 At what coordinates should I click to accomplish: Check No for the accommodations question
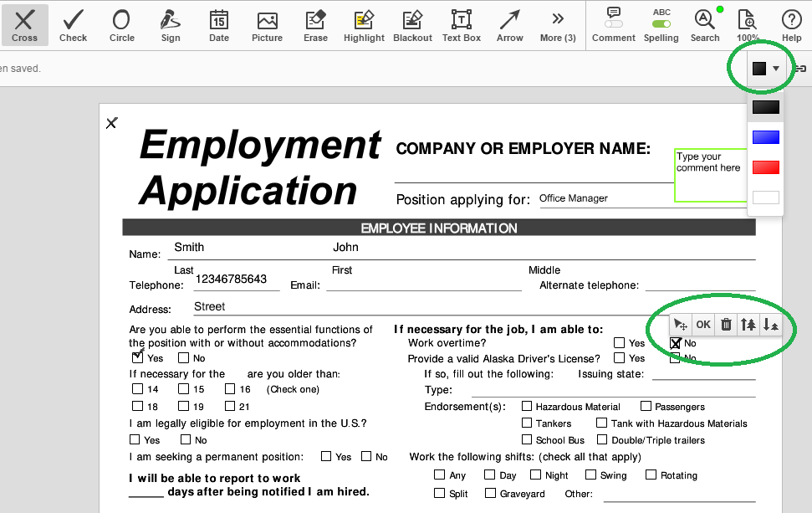pos(183,357)
